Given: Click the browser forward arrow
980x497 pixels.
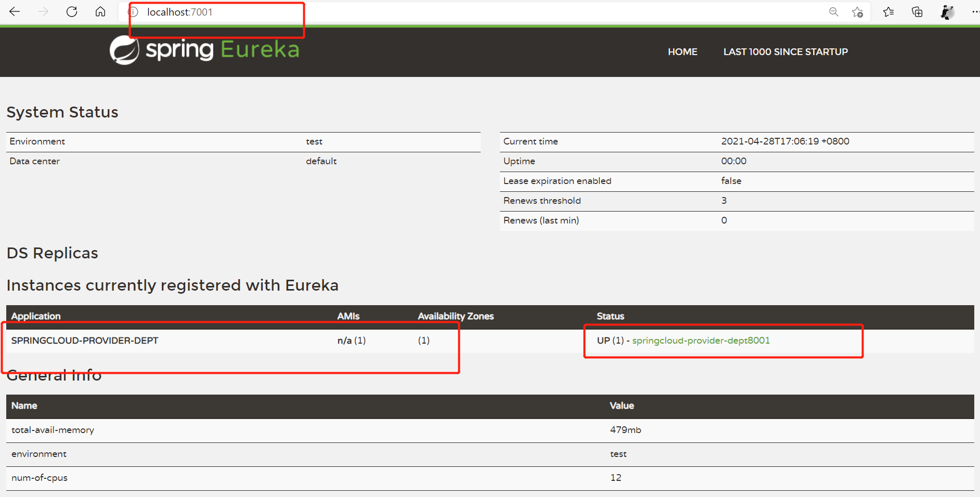Looking at the screenshot, I should pos(43,11).
